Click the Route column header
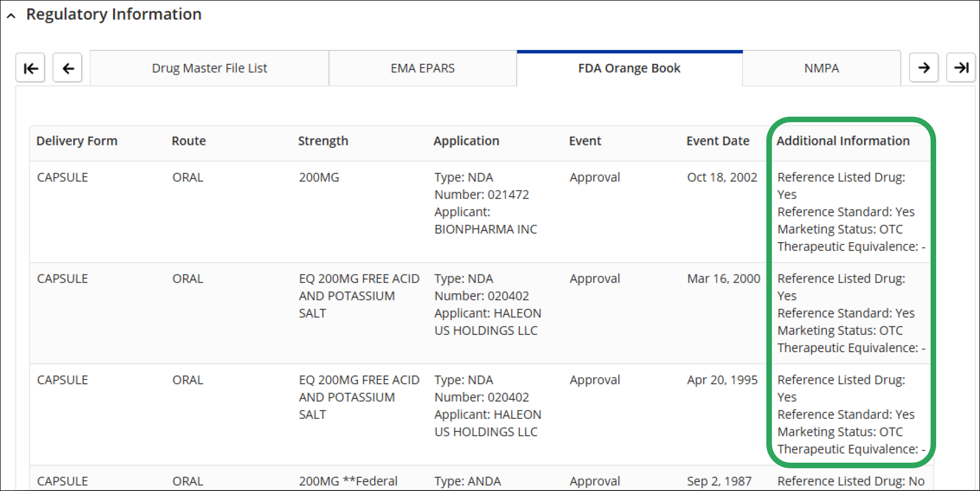Image resolution: width=980 pixels, height=491 pixels. tap(189, 141)
